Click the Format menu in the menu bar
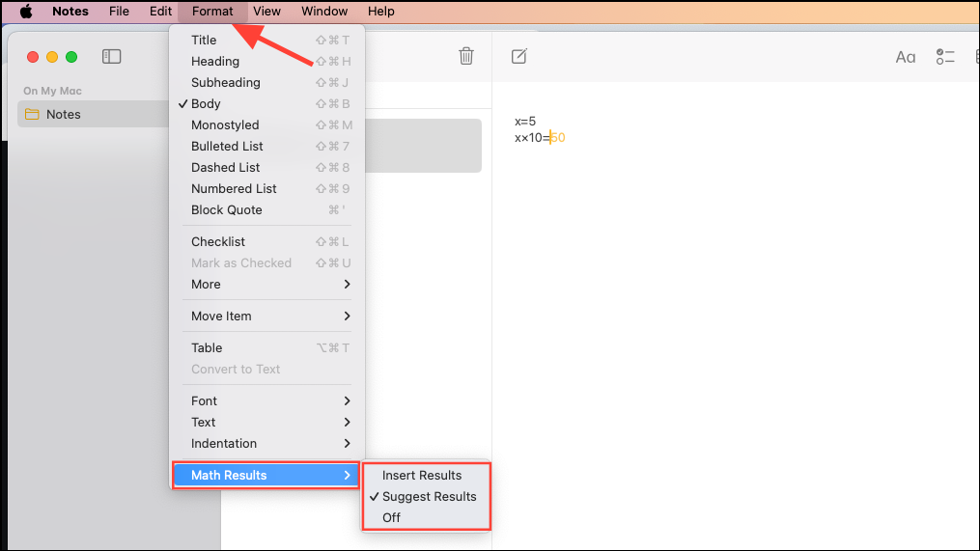This screenshot has width=980, height=551. 212,12
